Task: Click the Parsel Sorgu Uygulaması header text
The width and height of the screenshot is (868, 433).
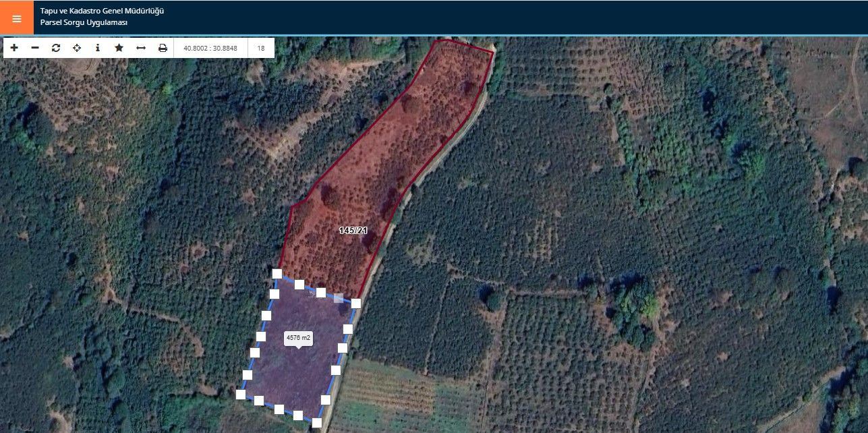Action: click(84, 23)
